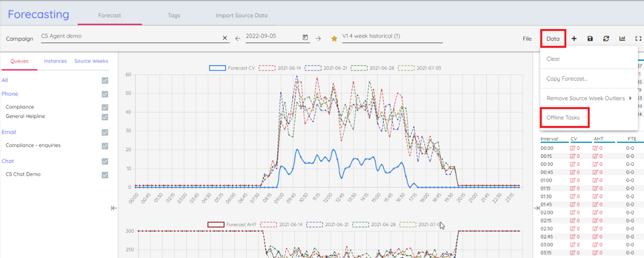
Task: Toggle the CS Chat Demo checkbox
Action: 105,175
